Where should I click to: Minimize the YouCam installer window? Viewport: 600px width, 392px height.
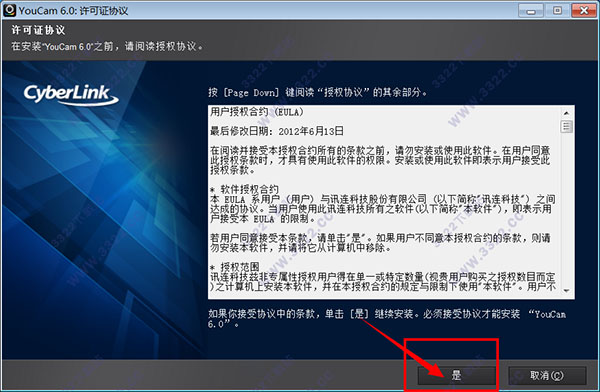pyautogui.click(x=531, y=10)
